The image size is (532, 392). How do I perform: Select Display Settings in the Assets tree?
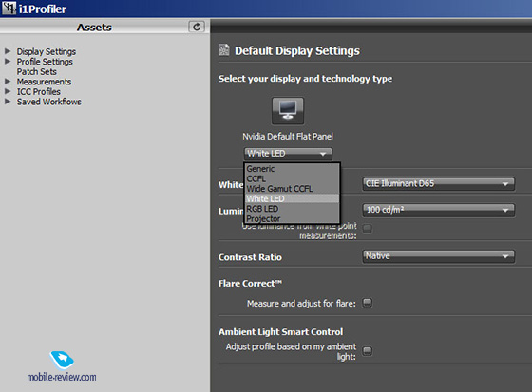pos(47,51)
